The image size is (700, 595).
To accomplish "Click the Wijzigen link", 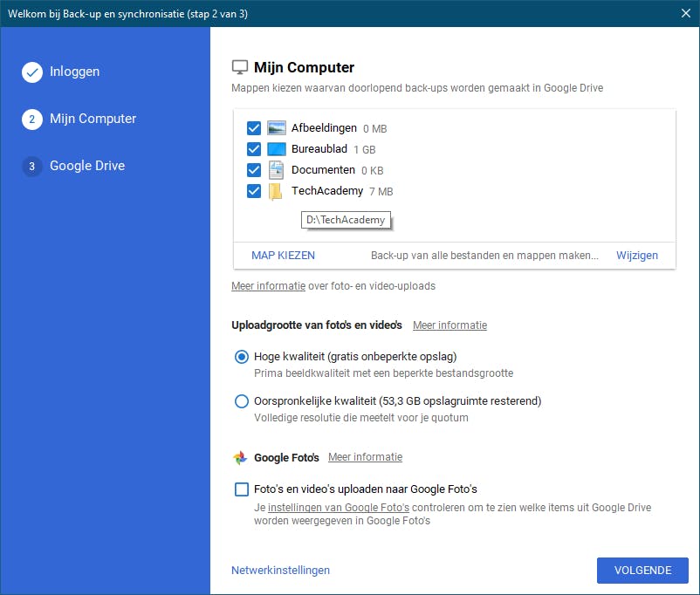I will (x=637, y=256).
